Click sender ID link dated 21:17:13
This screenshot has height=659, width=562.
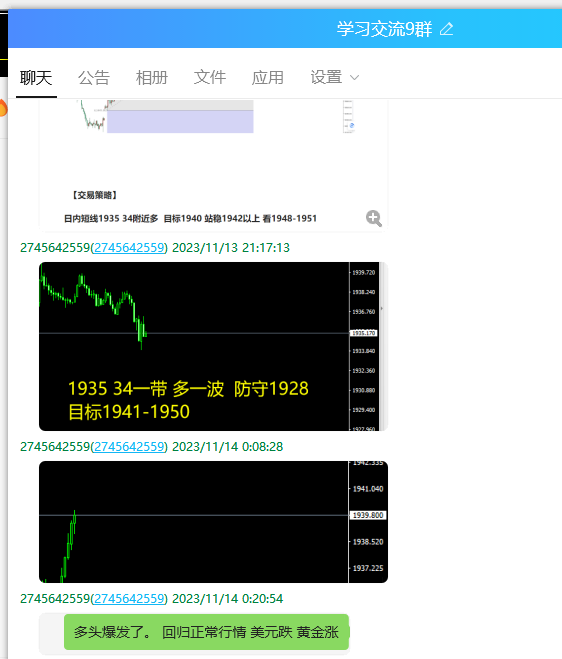[129, 248]
